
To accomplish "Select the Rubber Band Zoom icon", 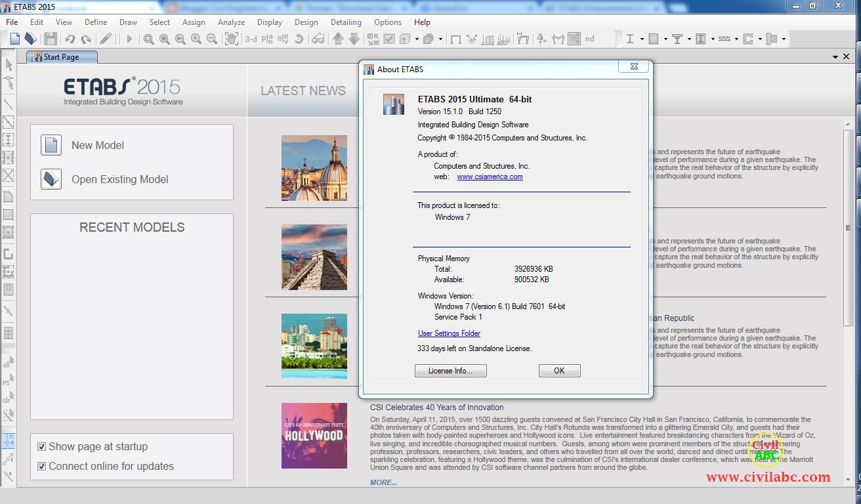I will pyautogui.click(x=149, y=39).
